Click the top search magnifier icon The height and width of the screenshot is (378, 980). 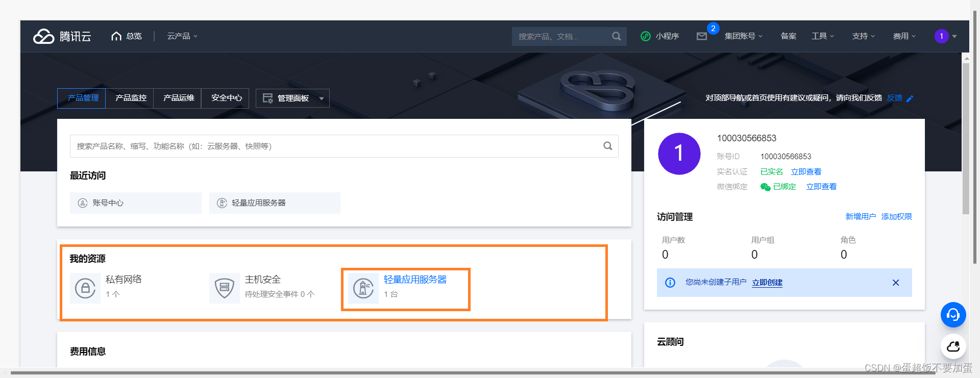tap(617, 36)
